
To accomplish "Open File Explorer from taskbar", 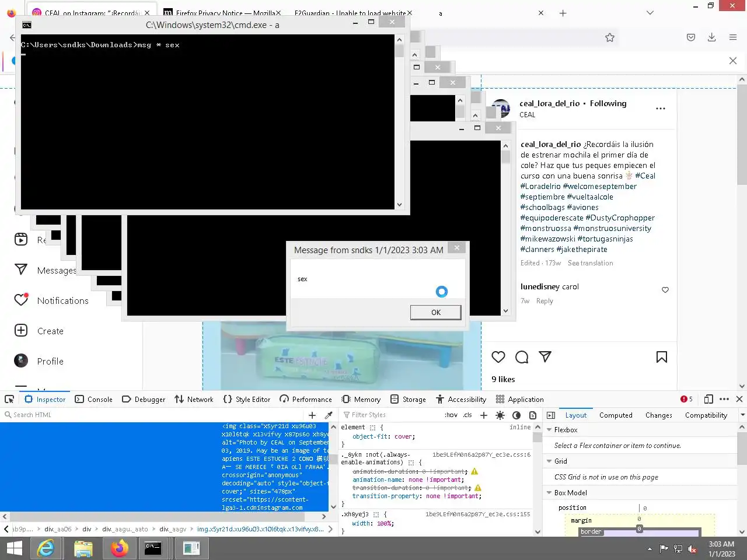I will pos(83,548).
